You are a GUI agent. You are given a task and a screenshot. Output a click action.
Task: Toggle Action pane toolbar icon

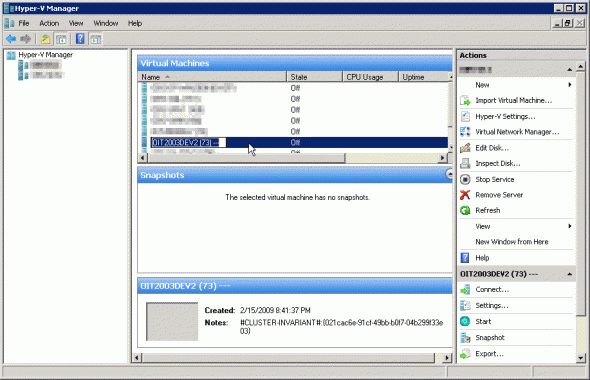[x=96, y=38]
